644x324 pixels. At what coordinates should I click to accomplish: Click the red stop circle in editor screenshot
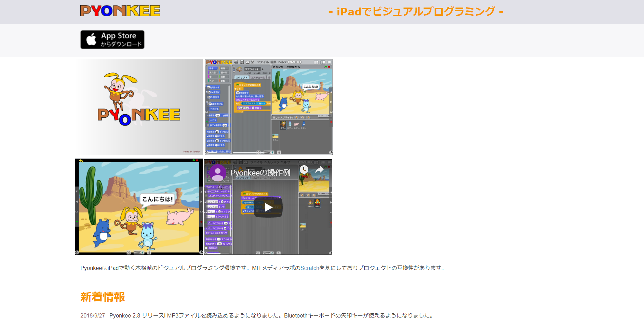click(x=329, y=67)
